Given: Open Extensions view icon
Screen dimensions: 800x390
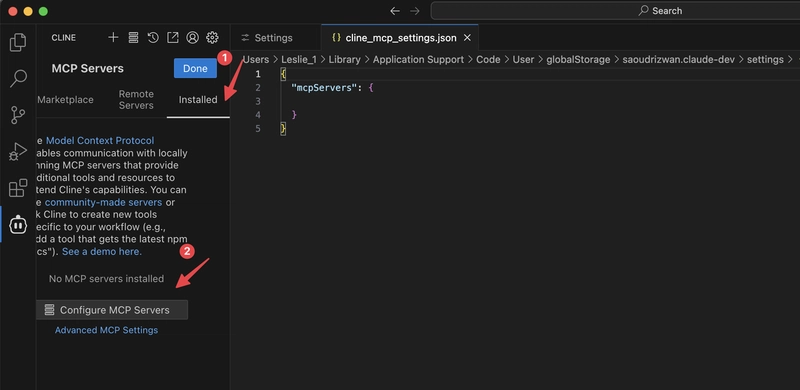Looking at the screenshot, I should [x=18, y=188].
